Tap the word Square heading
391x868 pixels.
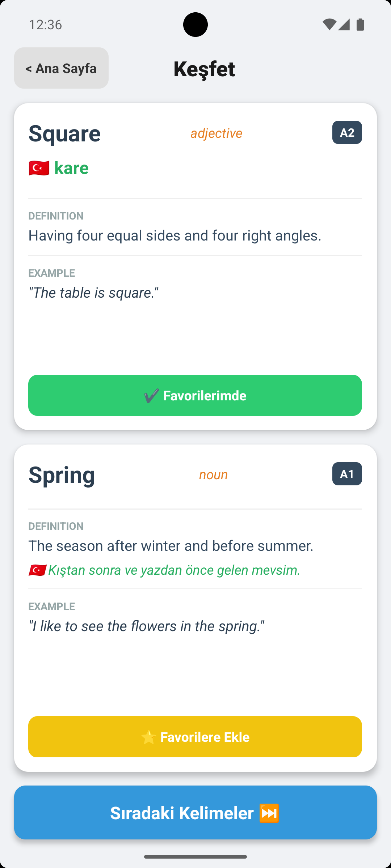click(x=65, y=133)
